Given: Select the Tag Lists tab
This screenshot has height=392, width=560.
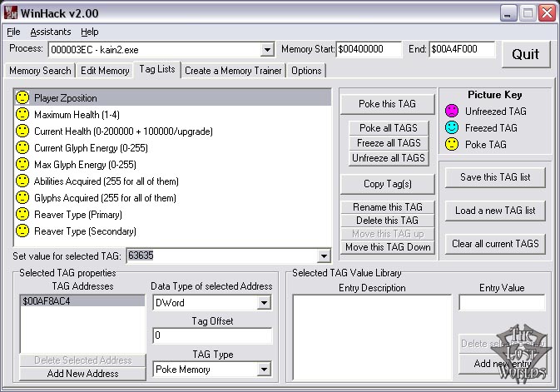Looking at the screenshot, I should tap(157, 69).
